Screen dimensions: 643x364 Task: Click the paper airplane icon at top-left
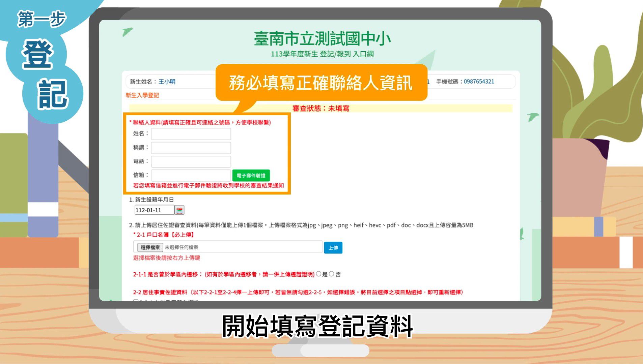(127, 32)
